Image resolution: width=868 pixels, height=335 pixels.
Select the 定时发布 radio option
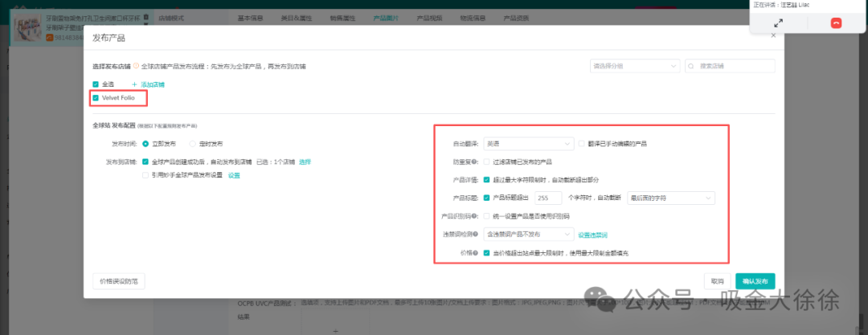click(193, 144)
